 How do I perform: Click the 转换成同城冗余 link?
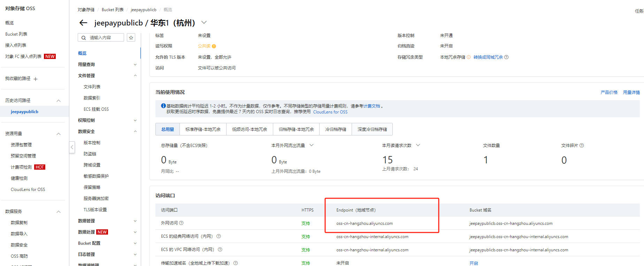coord(488,57)
